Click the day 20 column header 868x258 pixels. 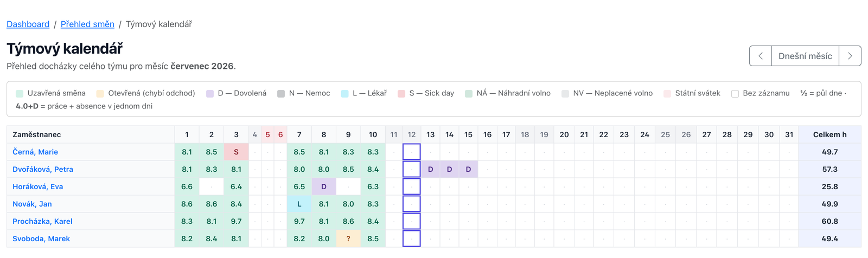click(564, 134)
